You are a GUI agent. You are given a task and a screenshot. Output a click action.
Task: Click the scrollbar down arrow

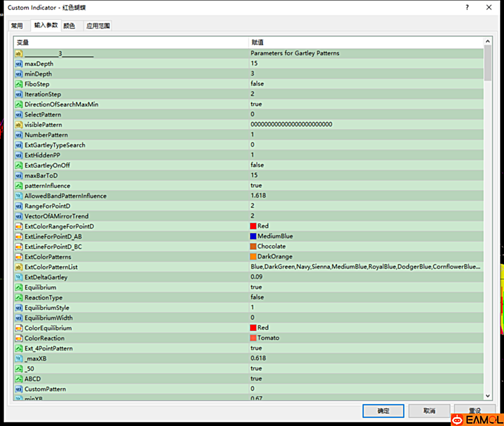click(488, 396)
